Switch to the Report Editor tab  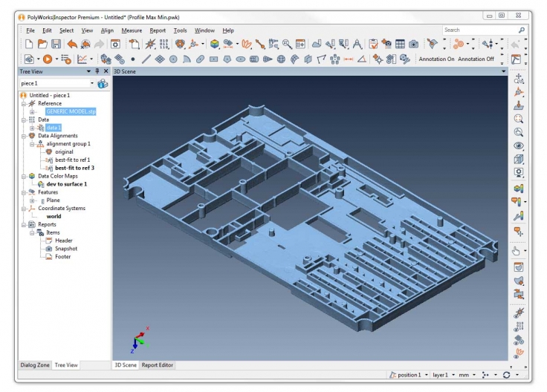pyautogui.click(x=158, y=365)
